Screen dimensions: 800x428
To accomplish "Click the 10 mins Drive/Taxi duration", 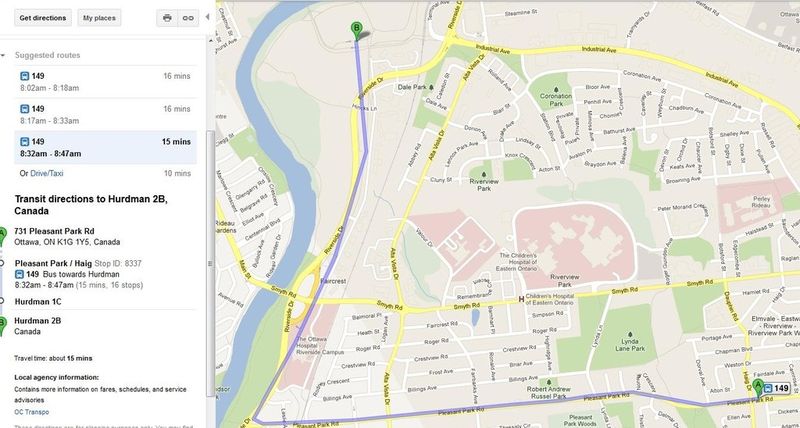I will [177, 173].
